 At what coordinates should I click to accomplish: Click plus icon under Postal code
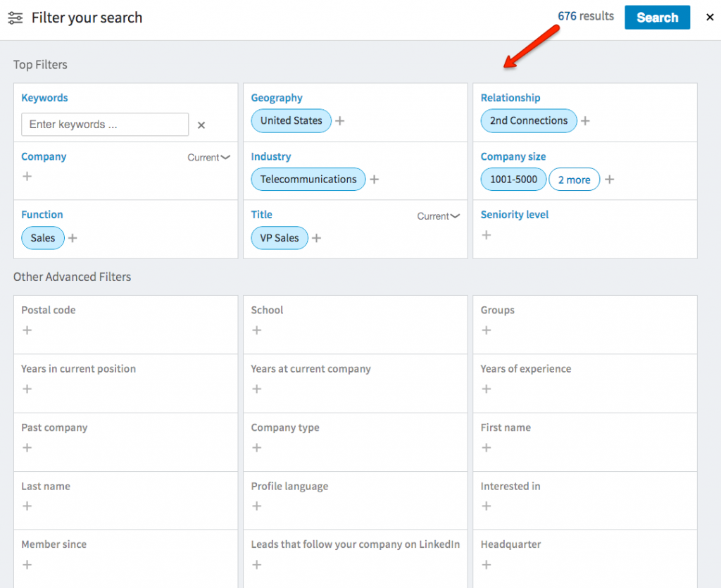(x=27, y=330)
